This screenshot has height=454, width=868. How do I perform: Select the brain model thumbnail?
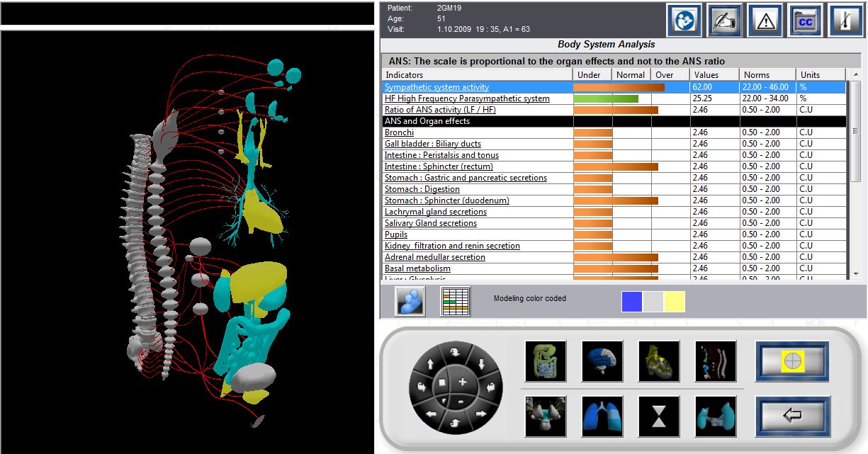click(x=602, y=361)
